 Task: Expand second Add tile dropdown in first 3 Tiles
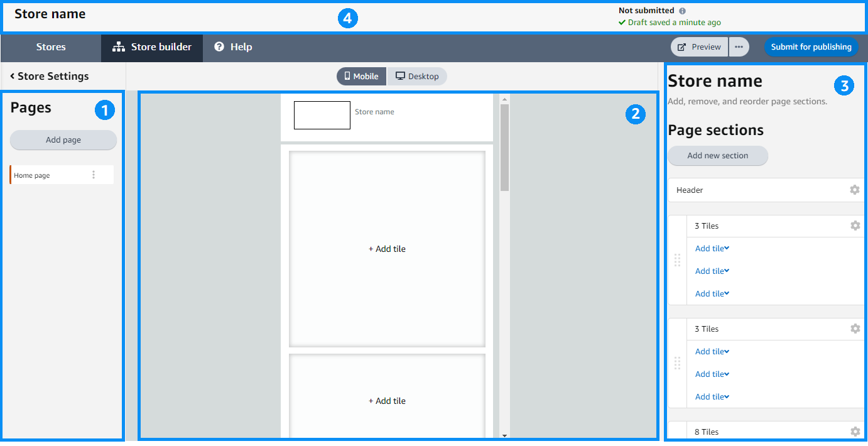[x=712, y=271]
